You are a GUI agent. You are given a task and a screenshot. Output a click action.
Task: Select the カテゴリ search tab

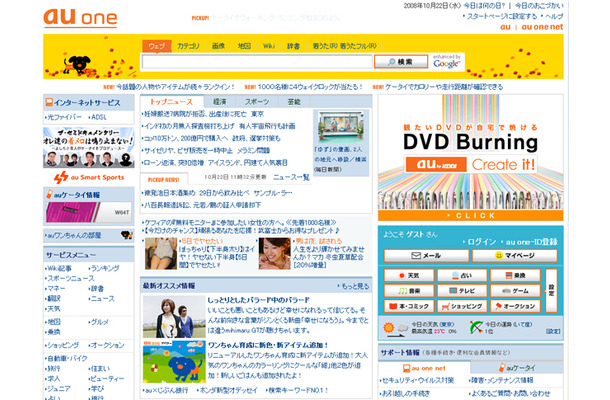[189, 46]
